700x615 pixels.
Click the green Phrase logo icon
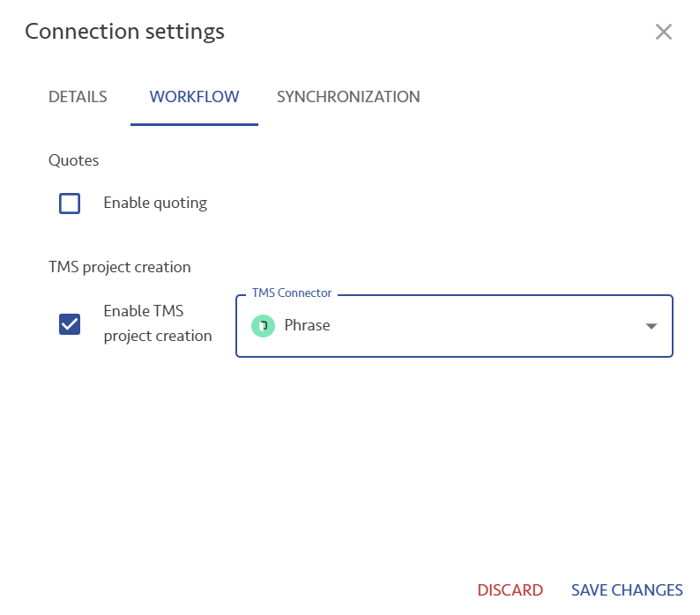[263, 326]
